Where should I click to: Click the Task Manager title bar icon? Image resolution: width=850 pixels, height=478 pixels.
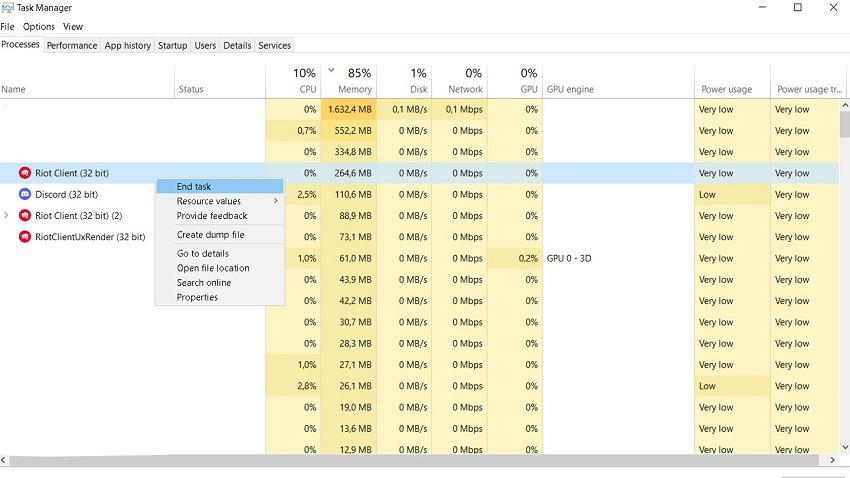[x=8, y=8]
